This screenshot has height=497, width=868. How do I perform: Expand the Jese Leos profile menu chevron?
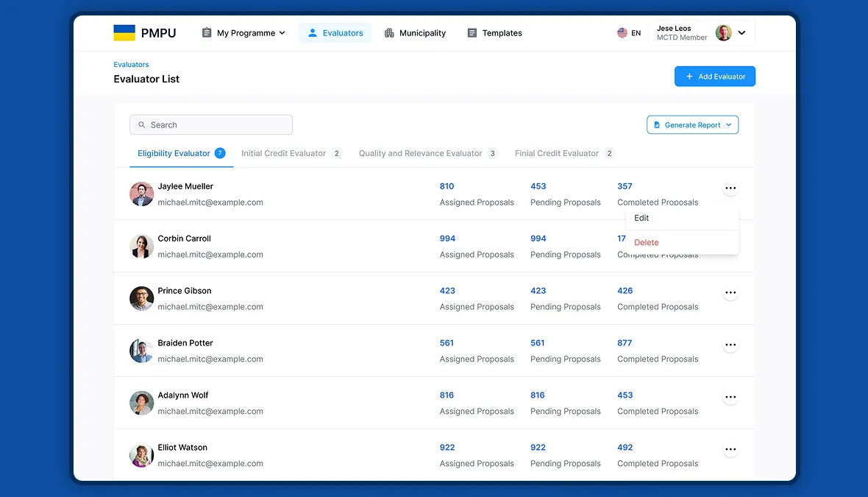tap(741, 32)
